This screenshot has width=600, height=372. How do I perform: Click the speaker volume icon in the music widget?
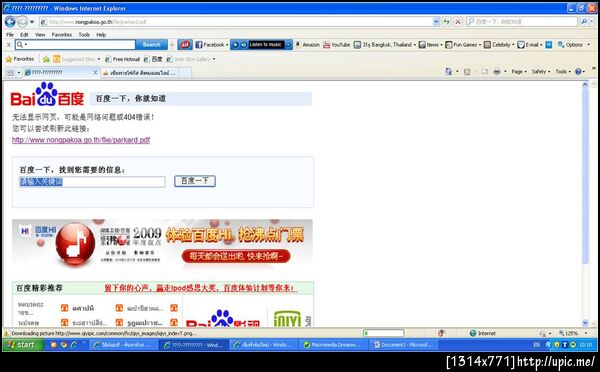point(244,45)
